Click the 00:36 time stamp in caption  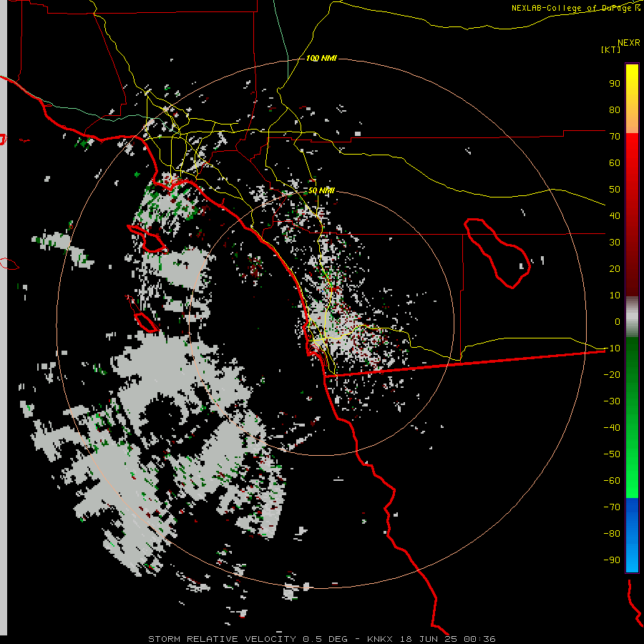pos(479,639)
